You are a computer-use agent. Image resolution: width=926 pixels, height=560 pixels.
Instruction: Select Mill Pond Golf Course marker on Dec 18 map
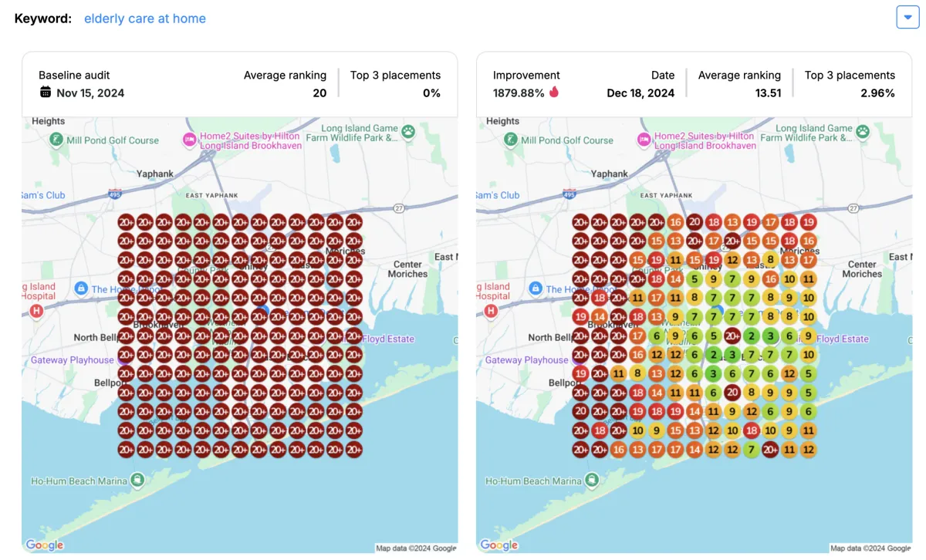(x=511, y=140)
